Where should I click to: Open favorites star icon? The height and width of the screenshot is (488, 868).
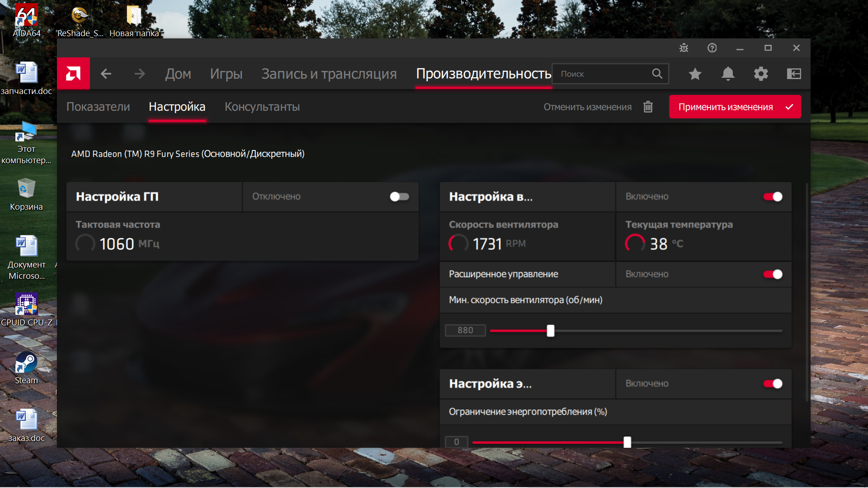[695, 74]
